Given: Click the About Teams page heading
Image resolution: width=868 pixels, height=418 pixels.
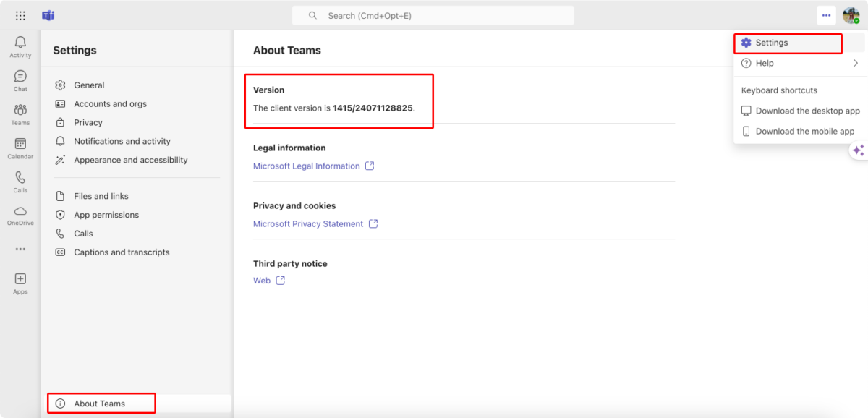Looking at the screenshot, I should (287, 51).
